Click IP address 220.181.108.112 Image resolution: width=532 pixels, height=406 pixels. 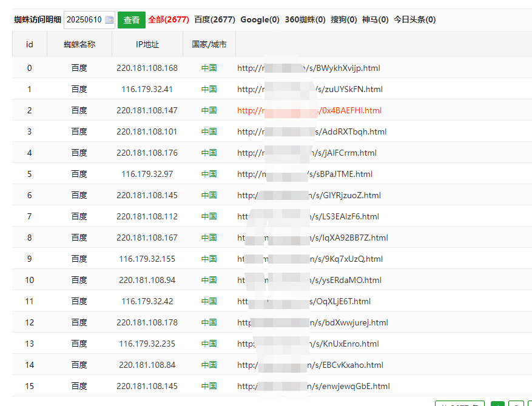tap(147, 216)
